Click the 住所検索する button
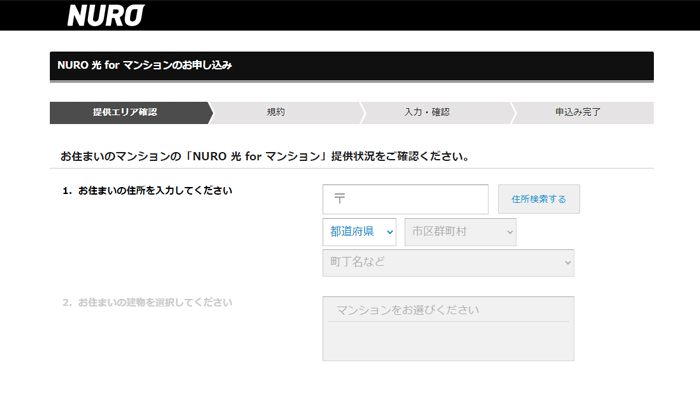This screenshot has height=400, width=700. [x=539, y=199]
